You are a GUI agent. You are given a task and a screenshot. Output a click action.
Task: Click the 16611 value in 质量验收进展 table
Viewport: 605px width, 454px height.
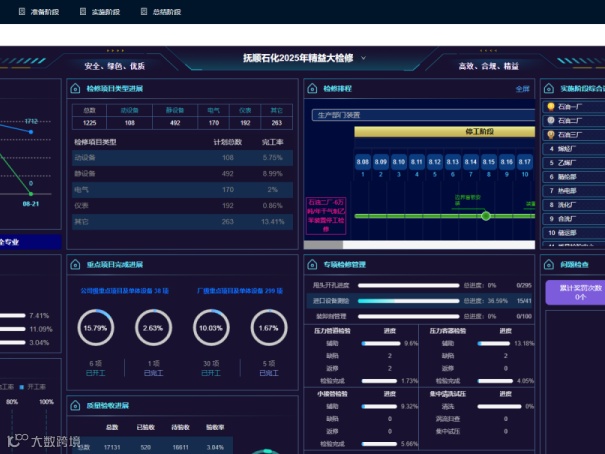(x=181, y=447)
